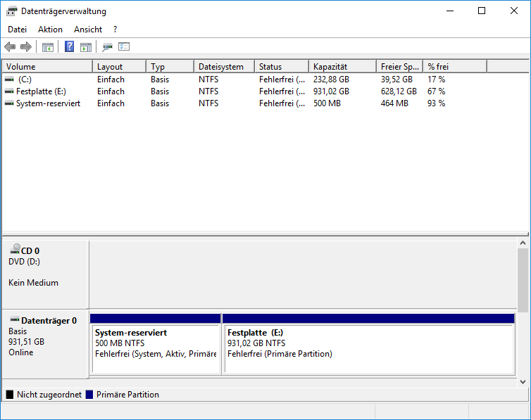Click the scroll-up arrow in disk pane
The height and width of the screenshot is (420, 531).
click(x=523, y=243)
